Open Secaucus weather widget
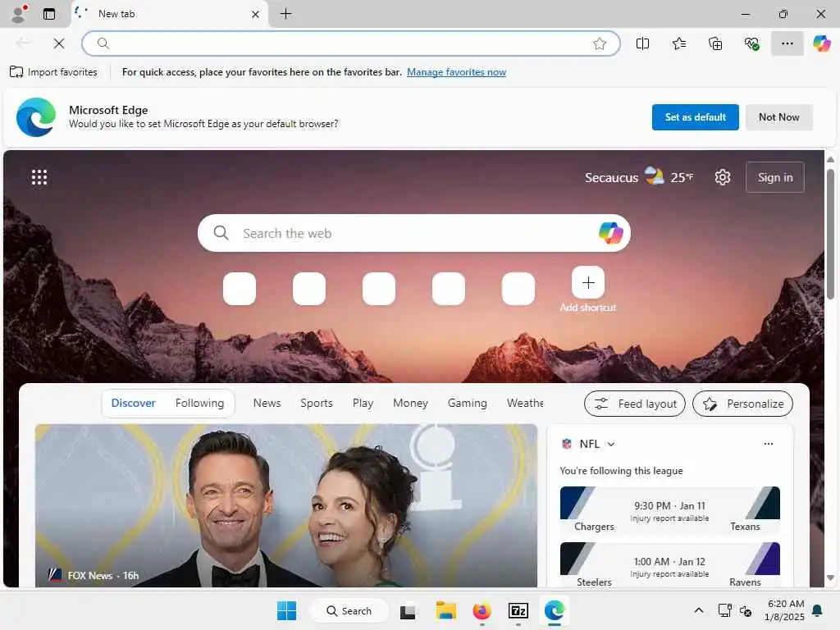Image resolution: width=840 pixels, height=630 pixels. point(638,177)
